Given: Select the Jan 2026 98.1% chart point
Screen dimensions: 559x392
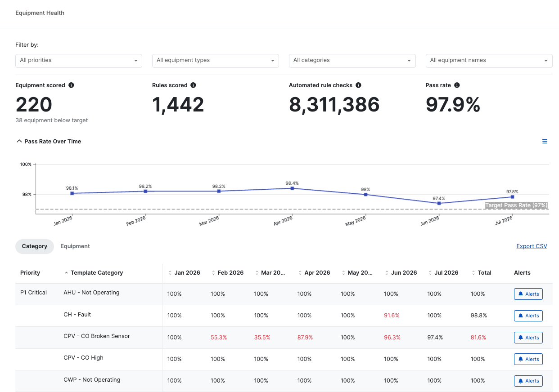Looking at the screenshot, I should [x=72, y=193].
